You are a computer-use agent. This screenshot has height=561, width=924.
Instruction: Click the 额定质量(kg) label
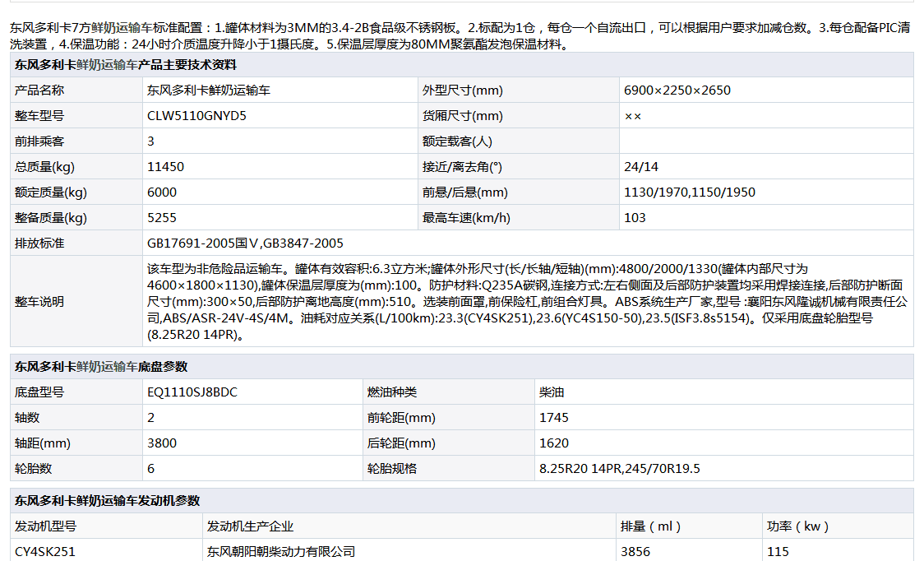pyautogui.click(x=51, y=192)
